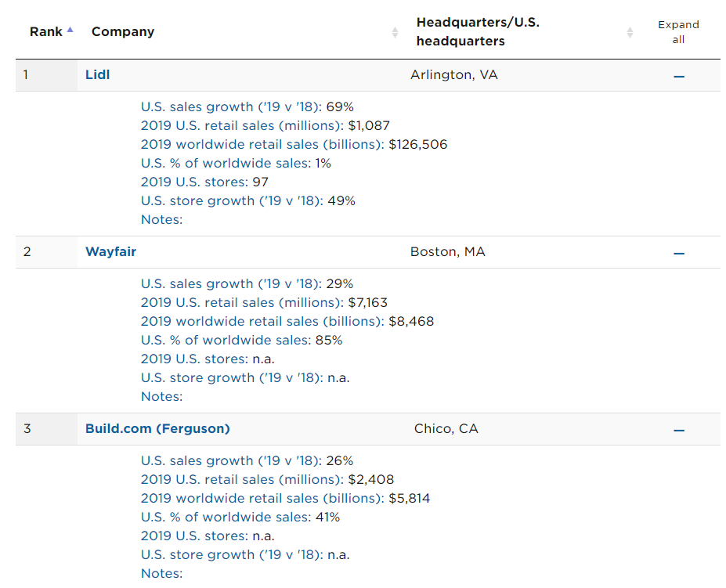Sort by Headquarters/U.S. headquarters header label
This screenshot has width=726, height=588.
[478, 32]
